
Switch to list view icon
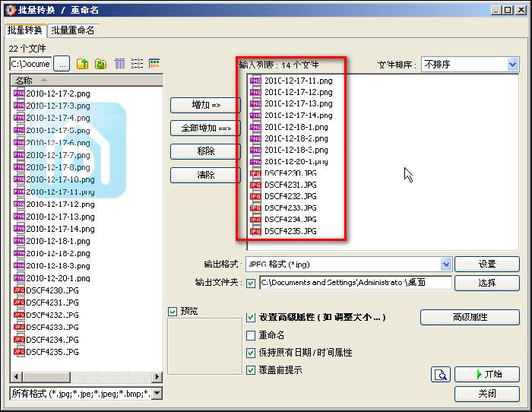(137, 63)
